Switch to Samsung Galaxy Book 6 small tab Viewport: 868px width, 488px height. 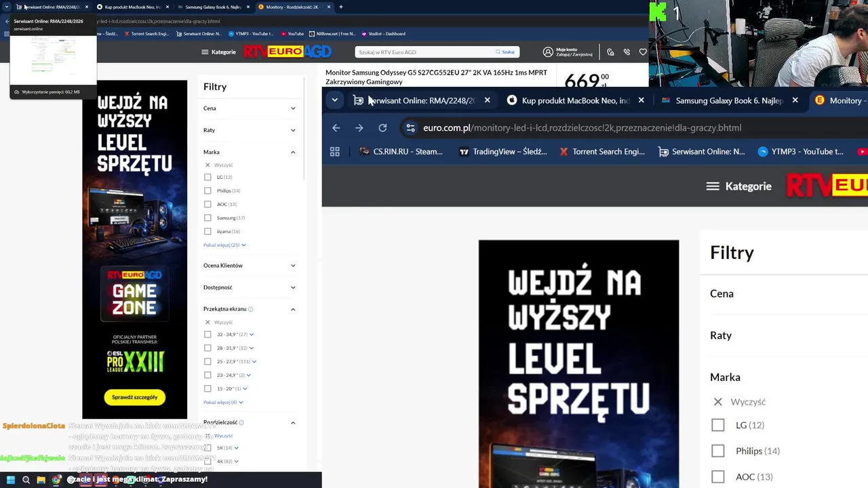(212, 7)
